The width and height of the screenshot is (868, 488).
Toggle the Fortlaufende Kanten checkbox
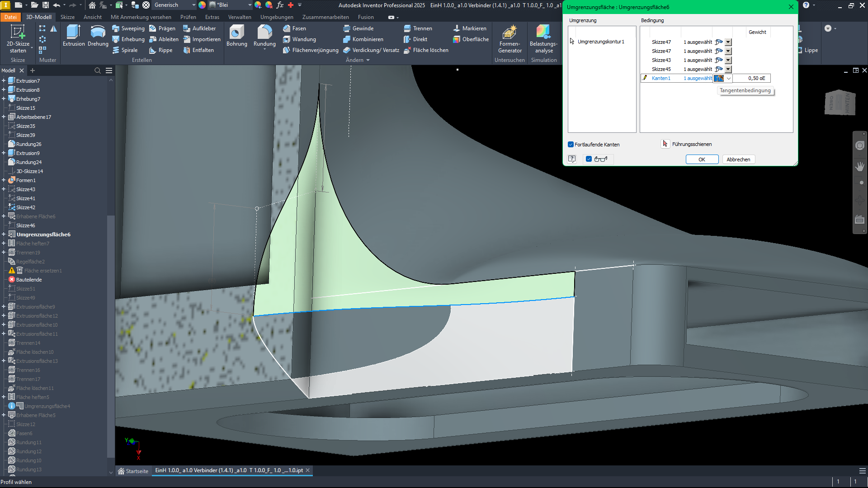[571, 145]
